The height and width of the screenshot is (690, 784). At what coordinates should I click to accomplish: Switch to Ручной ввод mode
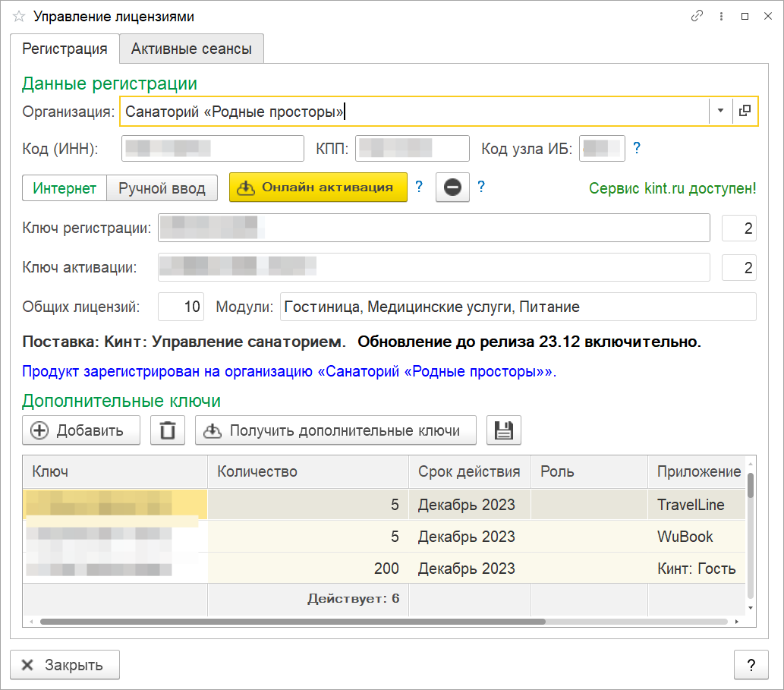[162, 187]
